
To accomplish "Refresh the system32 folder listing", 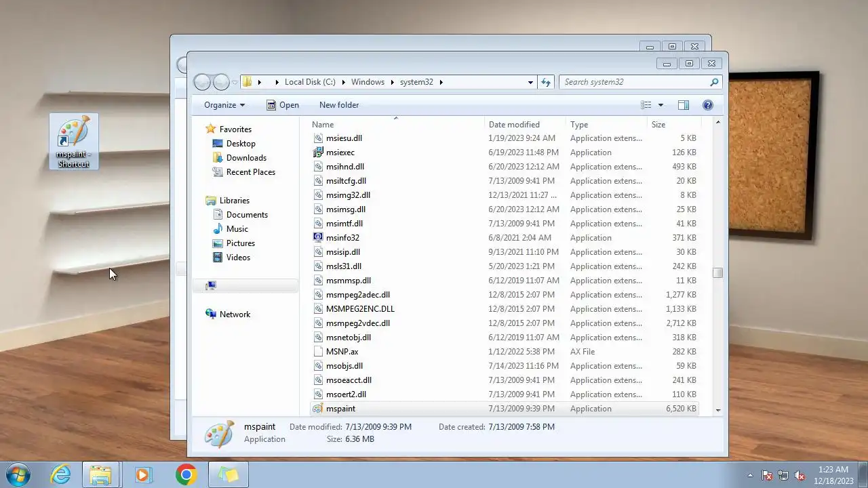I will pyautogui.click(x=546, y=82).
